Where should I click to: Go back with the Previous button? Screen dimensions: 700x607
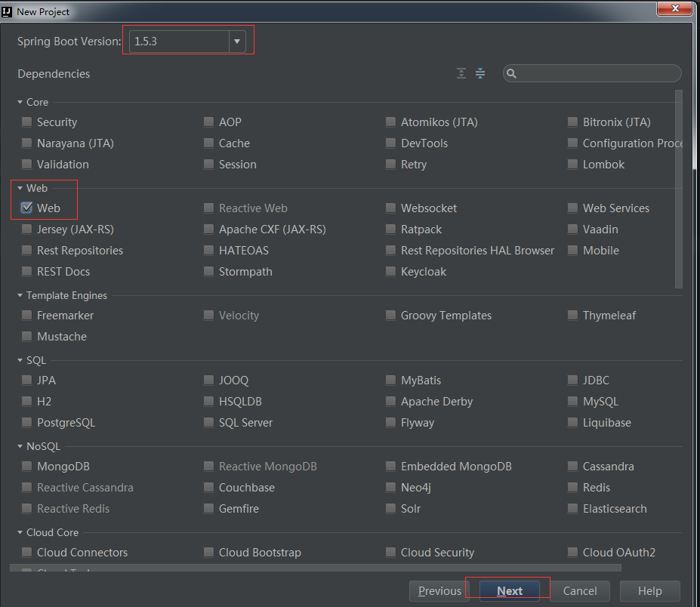pyautogui.click(x=439, y=591)
